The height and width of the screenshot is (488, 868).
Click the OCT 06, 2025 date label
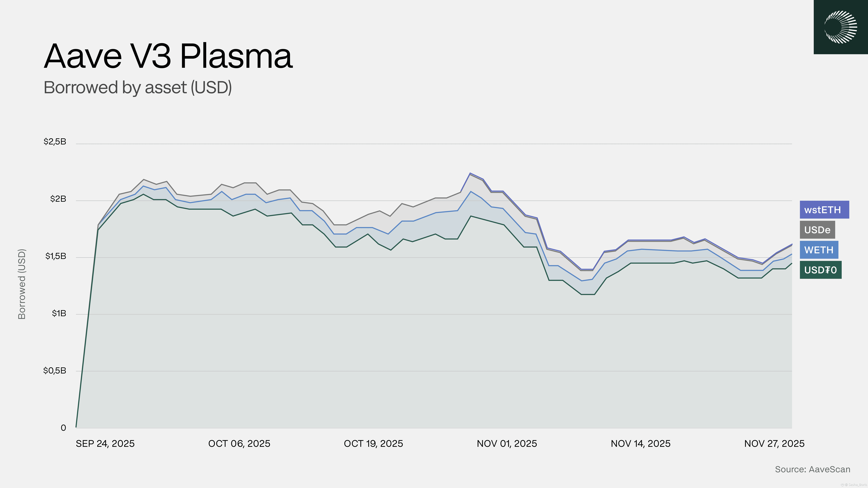click(x=239, y=444)
